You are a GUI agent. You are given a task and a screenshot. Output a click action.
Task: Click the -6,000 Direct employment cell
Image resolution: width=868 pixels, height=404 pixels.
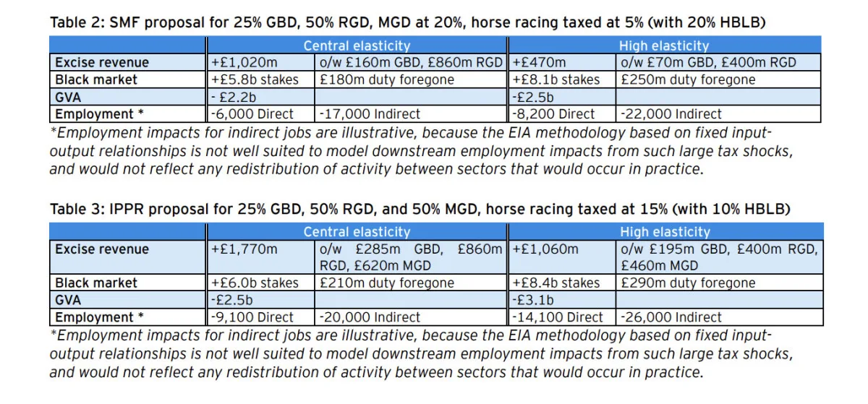(x=252, y=113)
